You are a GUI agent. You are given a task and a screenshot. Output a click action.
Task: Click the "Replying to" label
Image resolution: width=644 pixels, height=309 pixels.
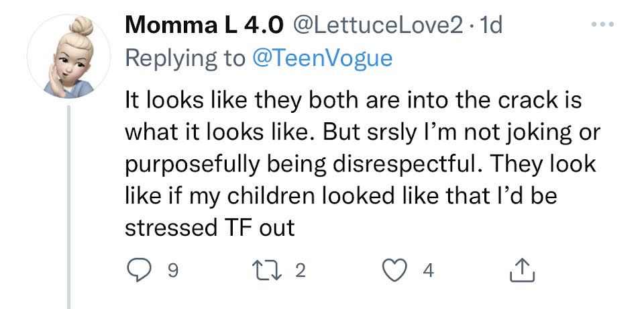185,58
